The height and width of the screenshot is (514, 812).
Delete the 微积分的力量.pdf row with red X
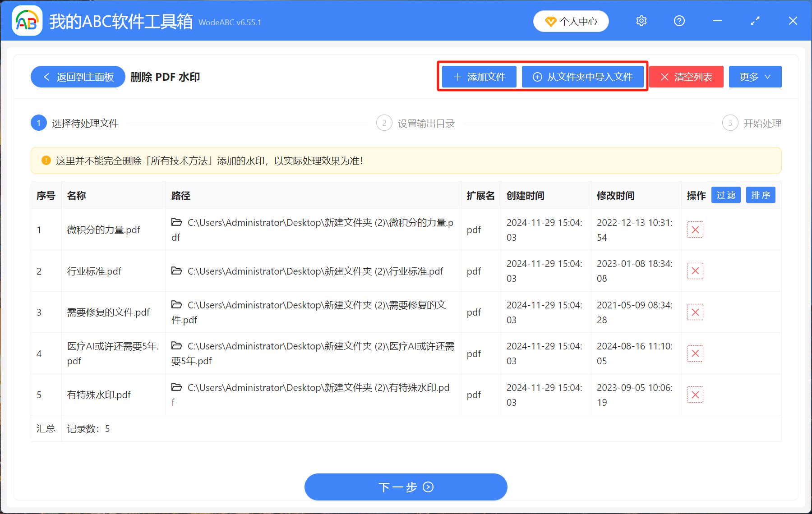695,230
